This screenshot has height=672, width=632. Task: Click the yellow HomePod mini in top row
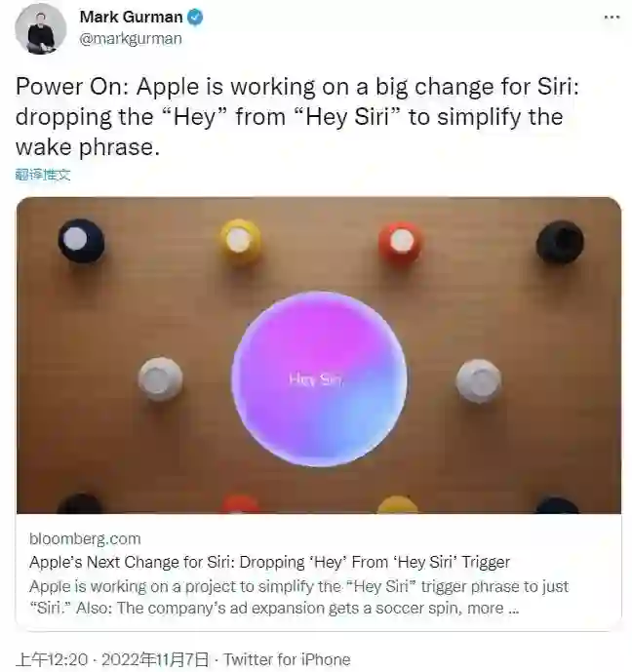(240, 241)
